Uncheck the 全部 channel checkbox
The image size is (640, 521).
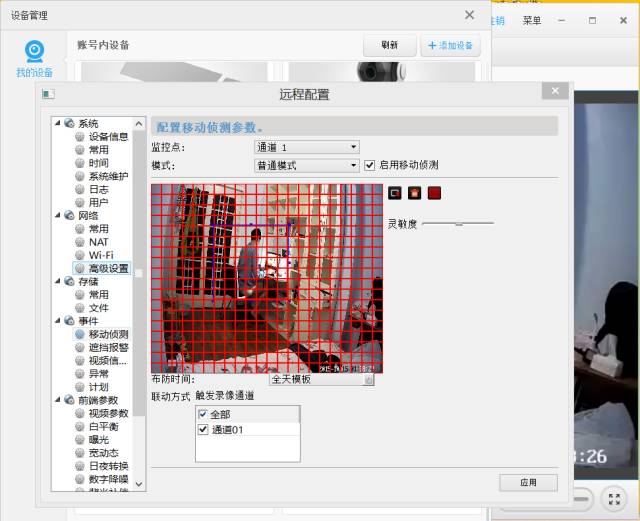[x=203, y=414]
